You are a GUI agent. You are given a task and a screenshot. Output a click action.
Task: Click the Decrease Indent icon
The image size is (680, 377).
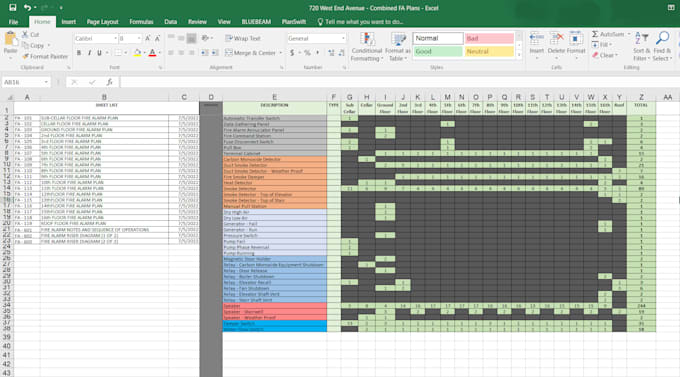click(x=204, y=53)
